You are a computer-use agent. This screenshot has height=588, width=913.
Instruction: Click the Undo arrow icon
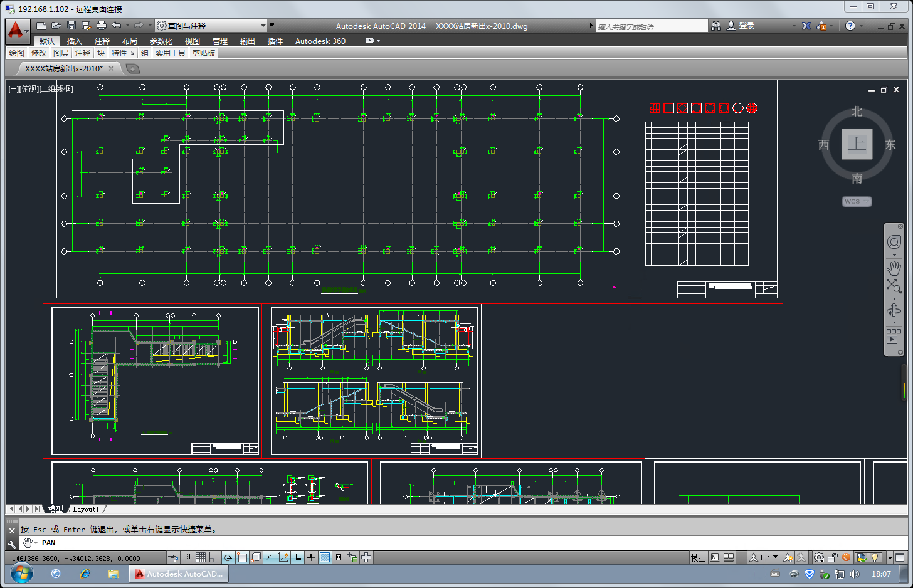click(117, 26)
